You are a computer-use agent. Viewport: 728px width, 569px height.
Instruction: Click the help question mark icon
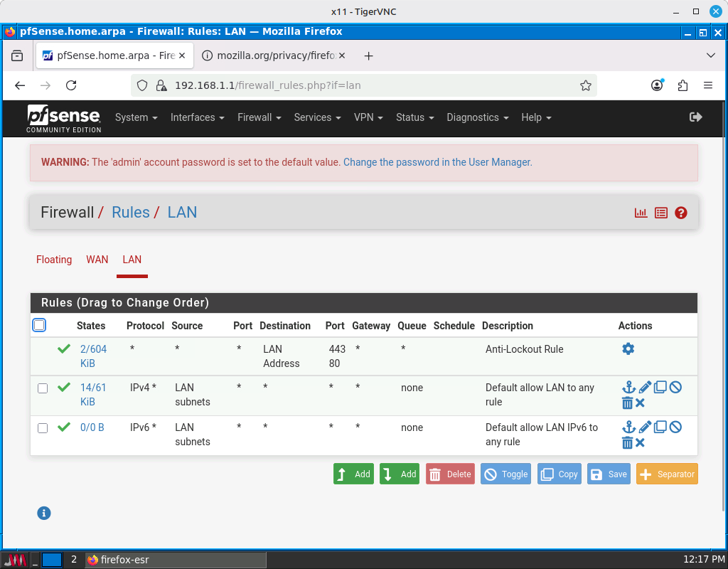click(681, 213)
